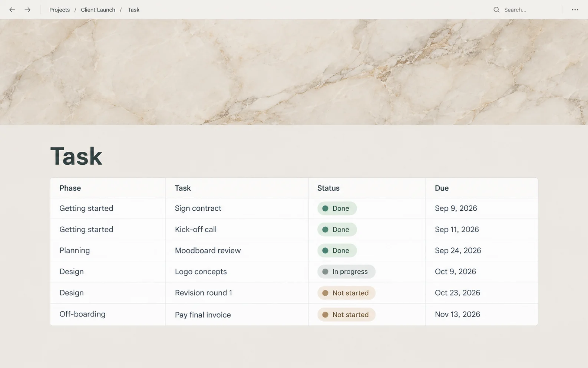Image resolution: width=588 pixels, height=368 pixels.
Task: Open Done status for Kick-off call
Action: pos(337,230)
